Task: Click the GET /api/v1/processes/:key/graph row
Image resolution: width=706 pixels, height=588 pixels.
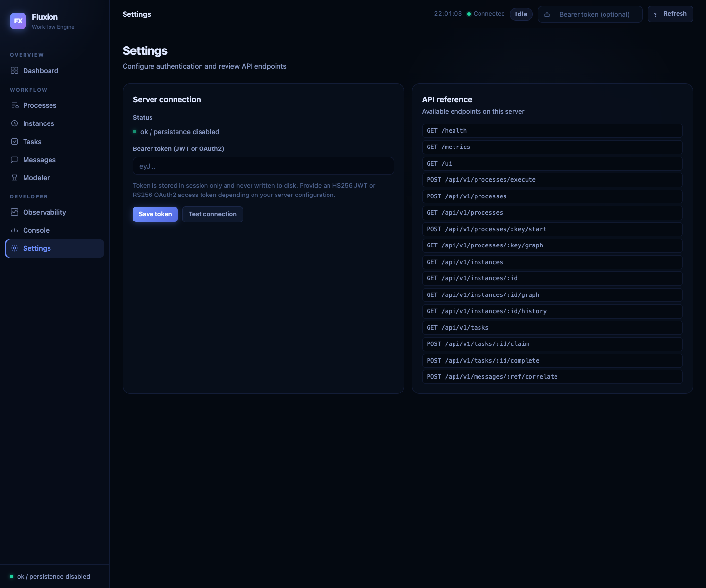Action: pyautogui.click(x=553, y=245)
